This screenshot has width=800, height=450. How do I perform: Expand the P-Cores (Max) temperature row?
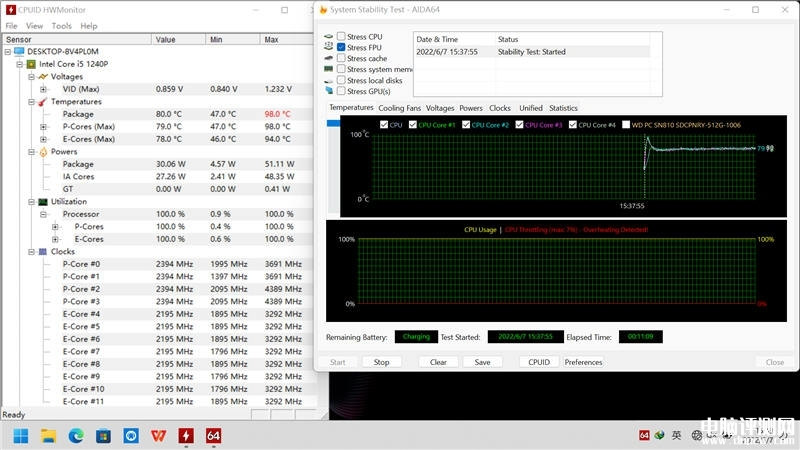[x=43, y=127]
